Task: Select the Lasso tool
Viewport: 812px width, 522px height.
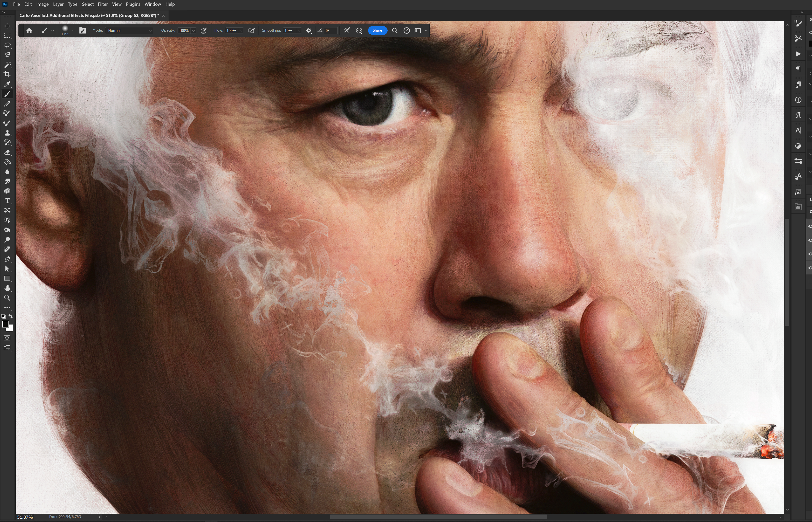Action: pos(7,45)
